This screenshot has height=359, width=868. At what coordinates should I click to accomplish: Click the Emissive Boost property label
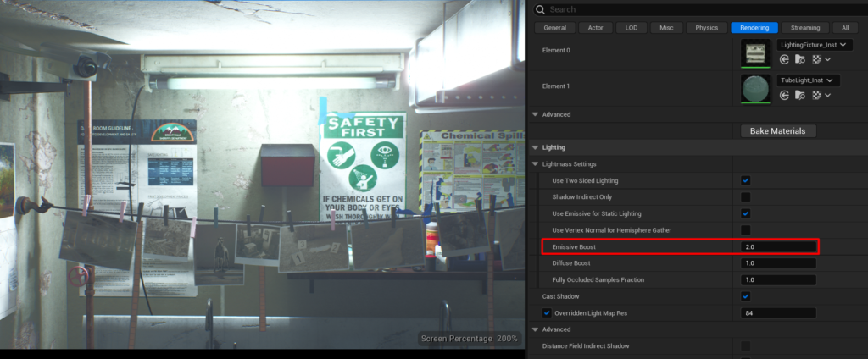tap(574, 246)
